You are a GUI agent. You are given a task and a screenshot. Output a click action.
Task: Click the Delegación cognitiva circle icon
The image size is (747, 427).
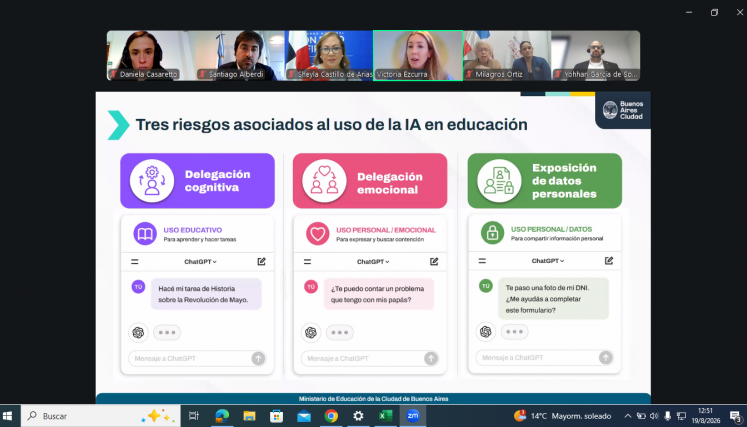(152, 181)
